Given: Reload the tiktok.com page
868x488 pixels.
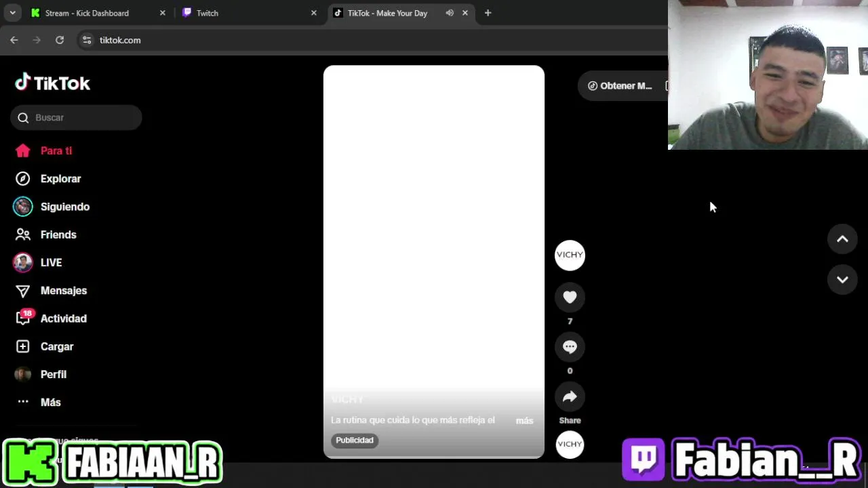Looking at the screenshot, I should pyautogui.click(x=60, y=40).
